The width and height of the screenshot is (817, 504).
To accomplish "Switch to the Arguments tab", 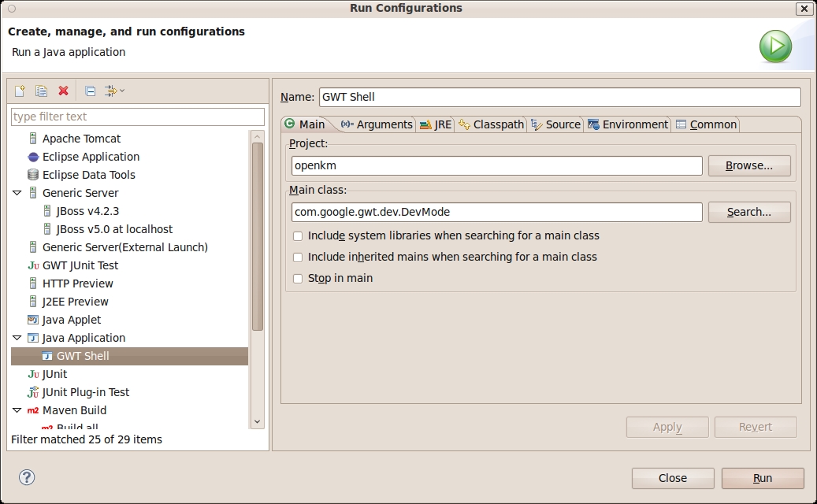I will pos(377,124).
